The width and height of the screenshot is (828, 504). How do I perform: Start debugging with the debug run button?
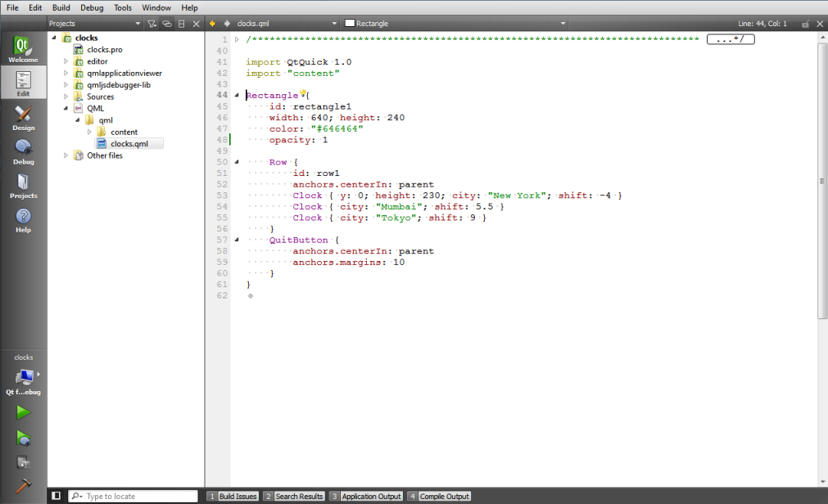[x=23, y=438]
